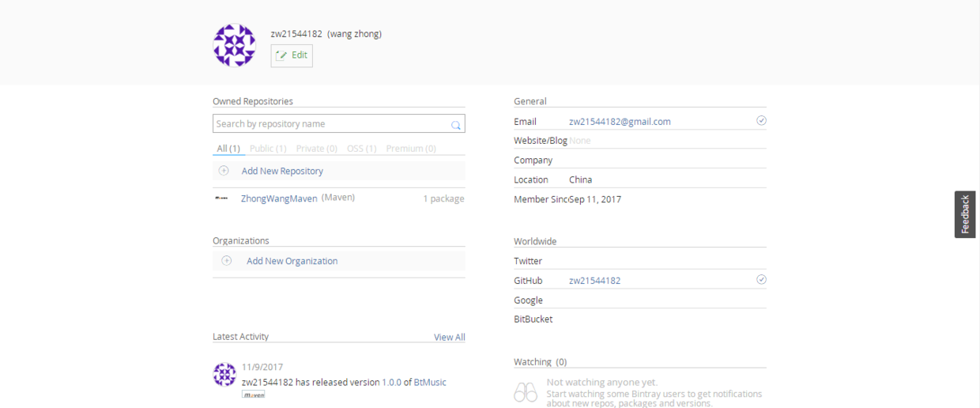Click the search magnifier icon
The height and width of the screenshot is (408, 980).
coord(456,125)
